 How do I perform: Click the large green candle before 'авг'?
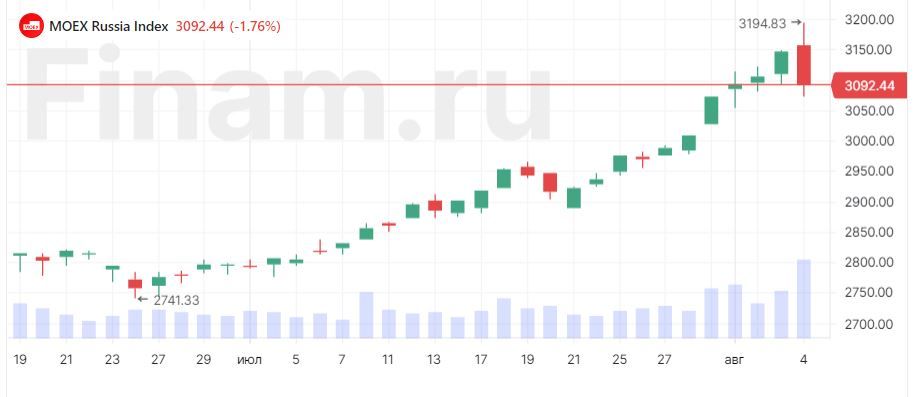(711, 110)
